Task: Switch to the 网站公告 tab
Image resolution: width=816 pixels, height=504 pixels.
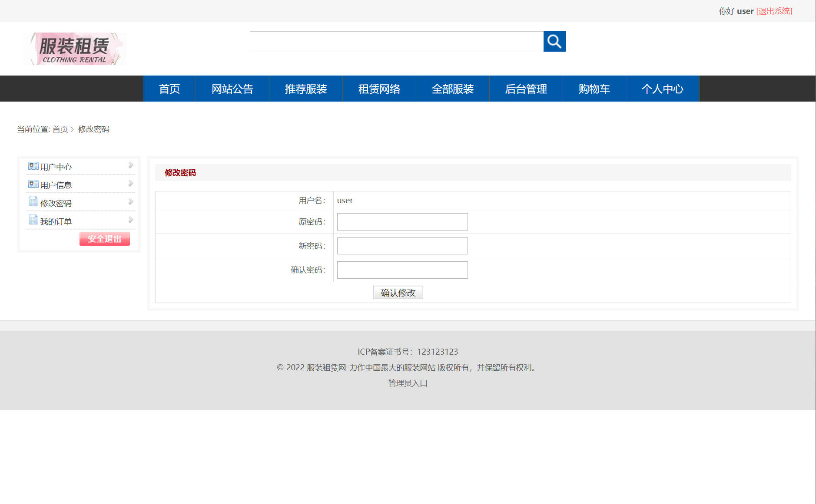Action: [232, 89]
